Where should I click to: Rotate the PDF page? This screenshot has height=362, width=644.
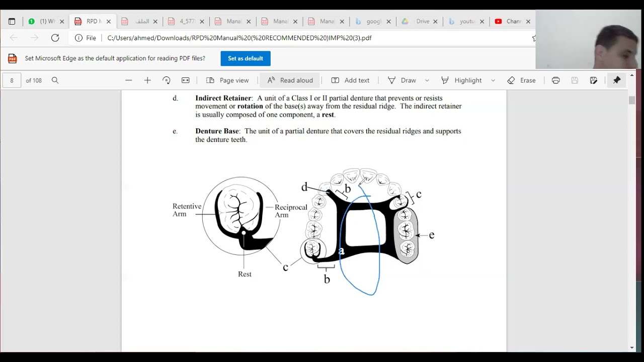click(167, 80)
